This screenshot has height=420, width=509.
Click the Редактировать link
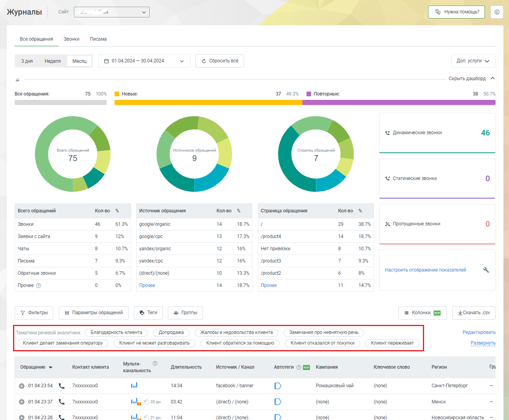pos(479,332)
